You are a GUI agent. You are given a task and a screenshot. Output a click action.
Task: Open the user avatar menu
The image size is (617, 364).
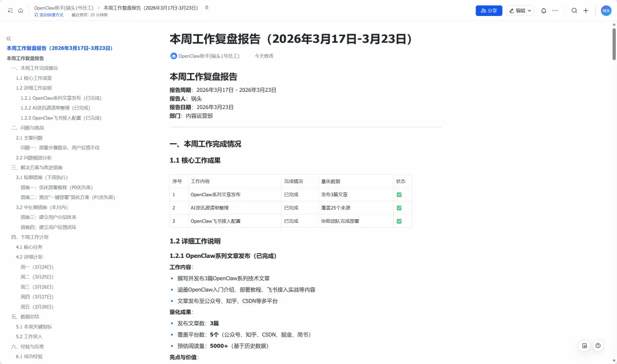[606, 11]
